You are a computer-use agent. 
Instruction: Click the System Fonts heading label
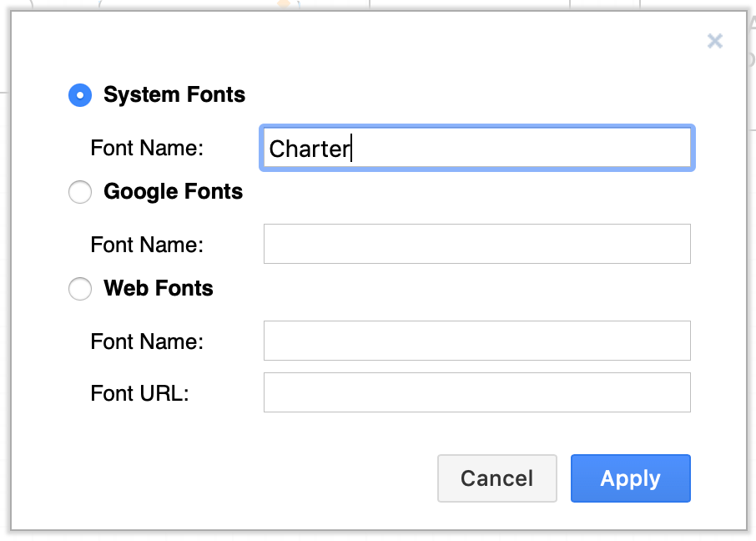click(174, 95)
